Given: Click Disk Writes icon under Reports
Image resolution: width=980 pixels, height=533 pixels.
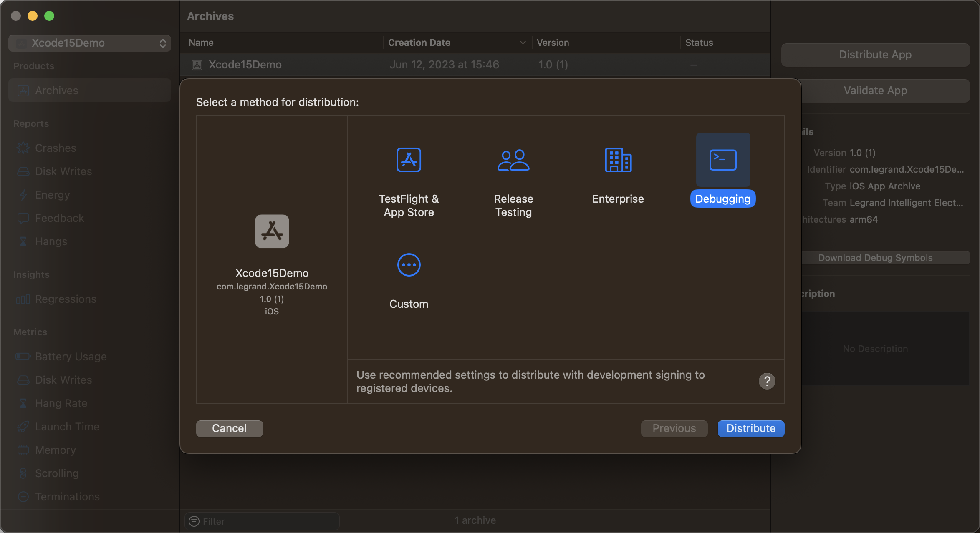Looking at the screenshot, I should tap(23, 171).
